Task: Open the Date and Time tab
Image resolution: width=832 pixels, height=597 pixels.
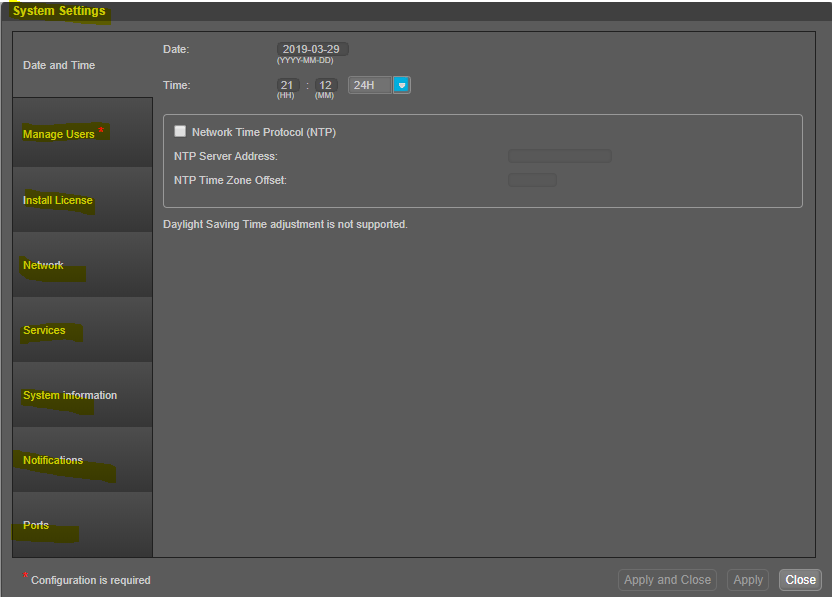Action: point(82,65)
